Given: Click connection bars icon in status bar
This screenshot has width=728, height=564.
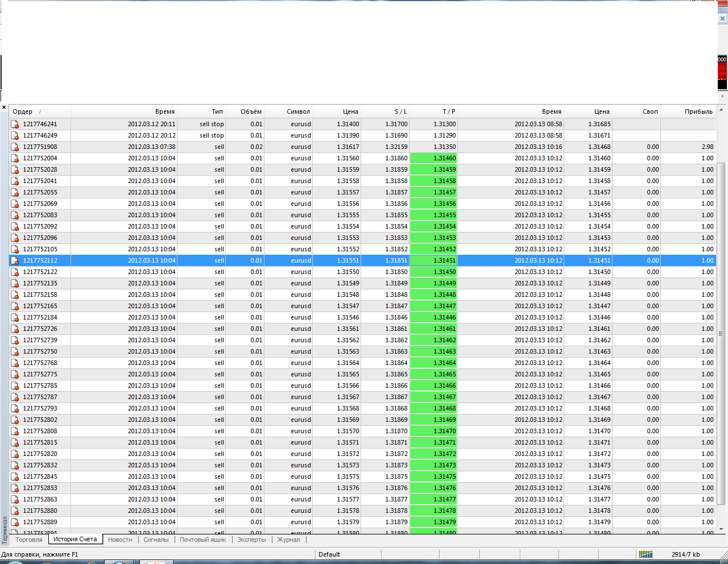Looking at the screenshot, I should pos(646,554).
